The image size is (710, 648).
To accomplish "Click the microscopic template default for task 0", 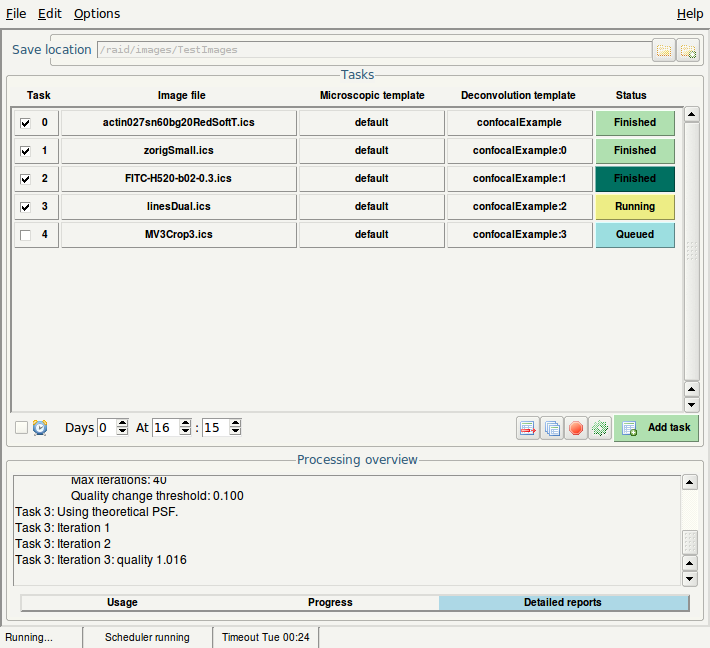I will pyautogui.click(x=372, y=123).
